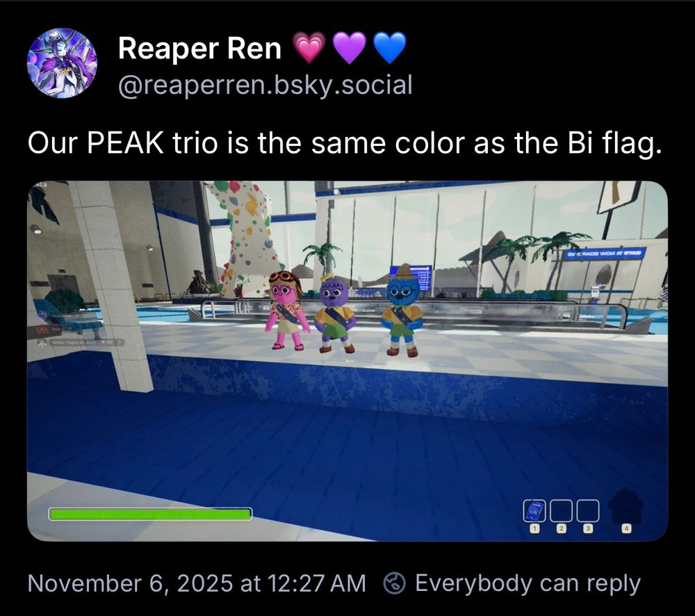Click the post text about the Bi flag
This screenshot has width=695, height=616.
click(x=345, y=143)
